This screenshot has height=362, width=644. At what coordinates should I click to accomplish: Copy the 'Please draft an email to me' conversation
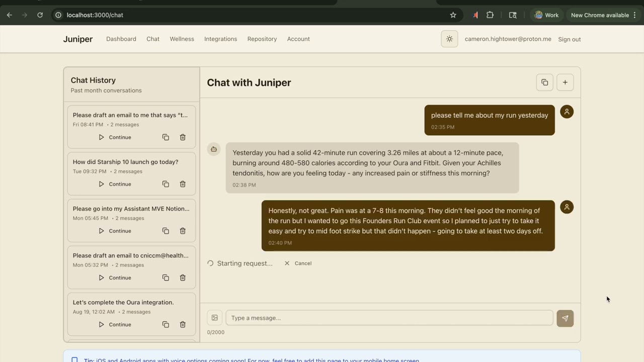(166, 137)
